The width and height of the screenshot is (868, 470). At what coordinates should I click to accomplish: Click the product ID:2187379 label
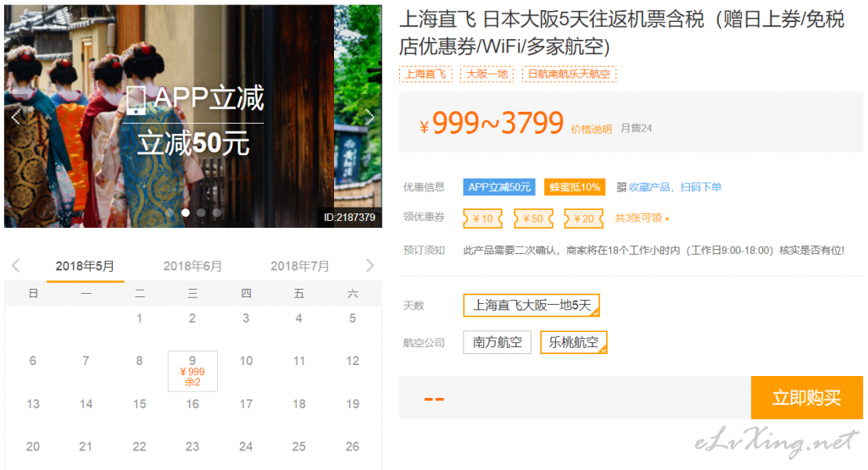tap(349, 218)
